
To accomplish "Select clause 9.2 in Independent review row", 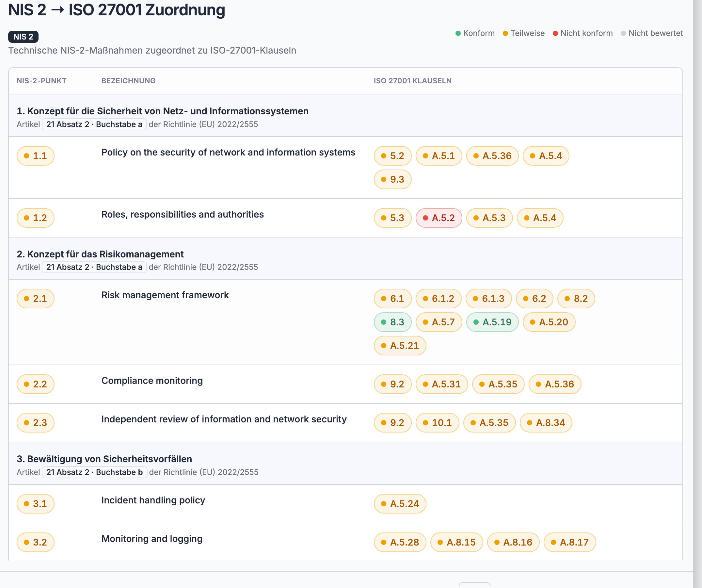I will [x=393, y=423].
